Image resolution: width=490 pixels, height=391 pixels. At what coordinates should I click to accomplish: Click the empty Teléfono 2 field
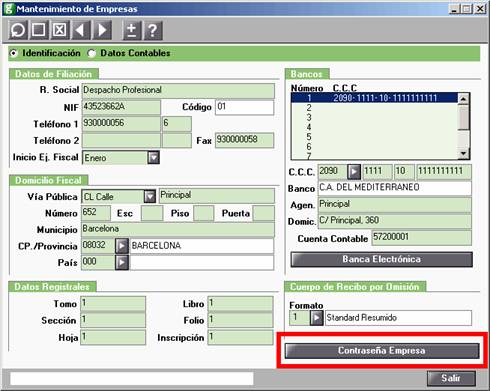(x=121, y=140)
